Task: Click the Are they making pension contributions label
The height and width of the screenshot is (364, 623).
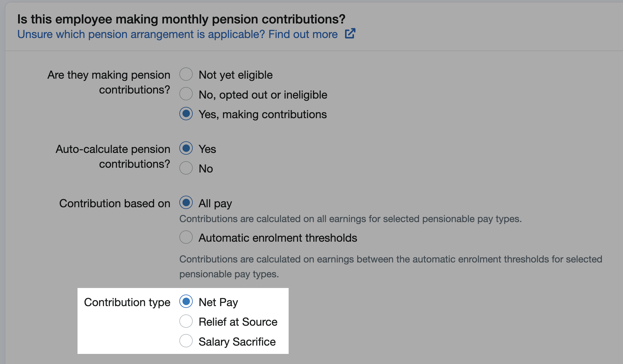Action: click(108, 82)
